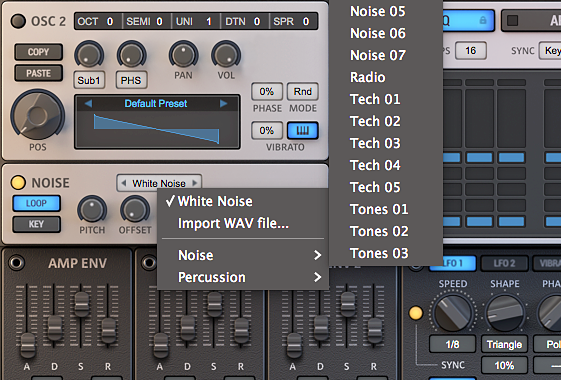
Task: Choose Import WAV file... menu entry
Action: (243, 223)
